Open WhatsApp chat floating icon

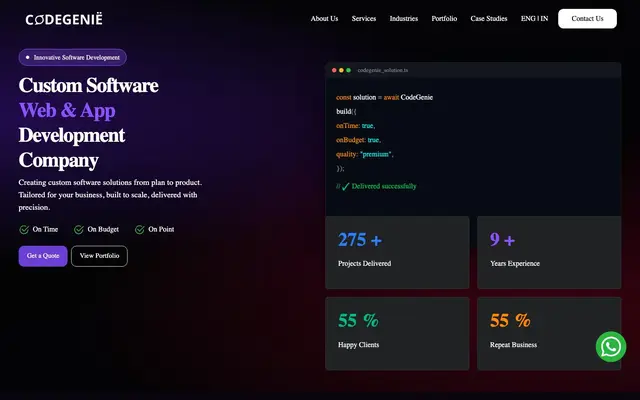point(611,347)
